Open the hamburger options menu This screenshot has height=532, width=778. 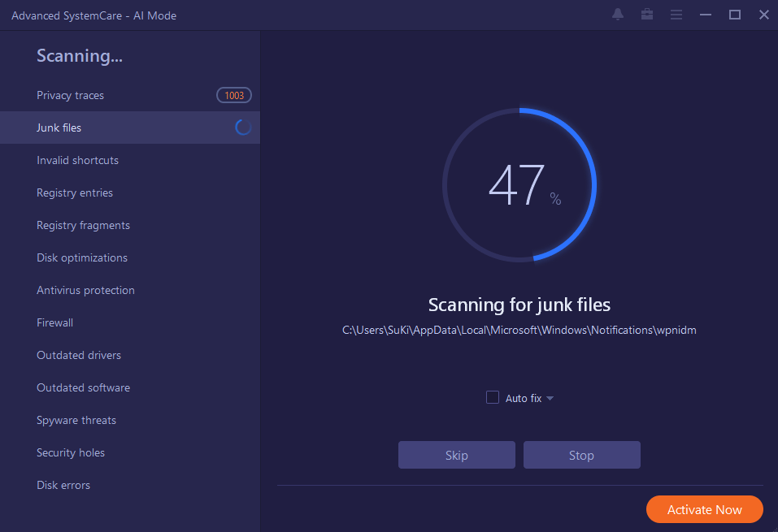[676, 15]
